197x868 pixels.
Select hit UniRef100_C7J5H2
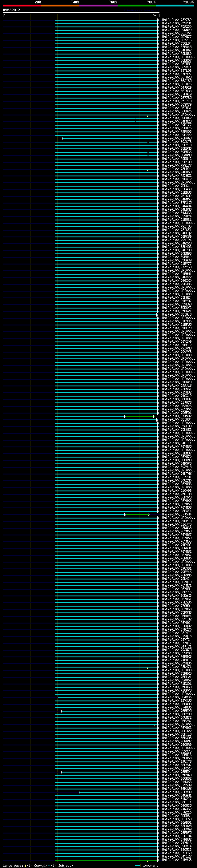tap(177, 416)
